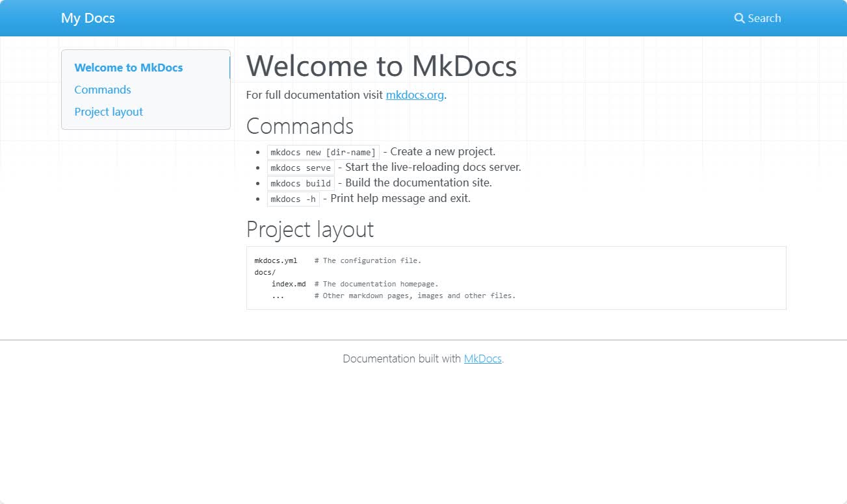Click the Commands section heading
847x504 pixels.
[300, 125]
